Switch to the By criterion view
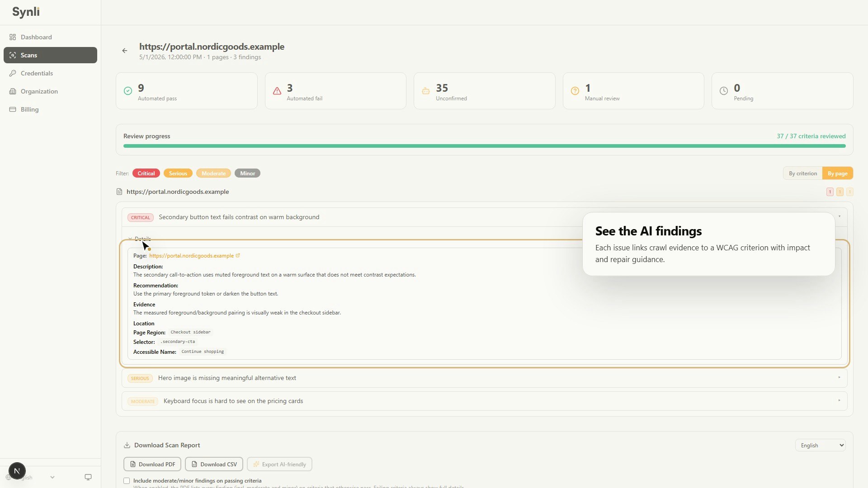The width and height of the screenshot is (868, 488). pyautogui.click(x=803, y=174)
